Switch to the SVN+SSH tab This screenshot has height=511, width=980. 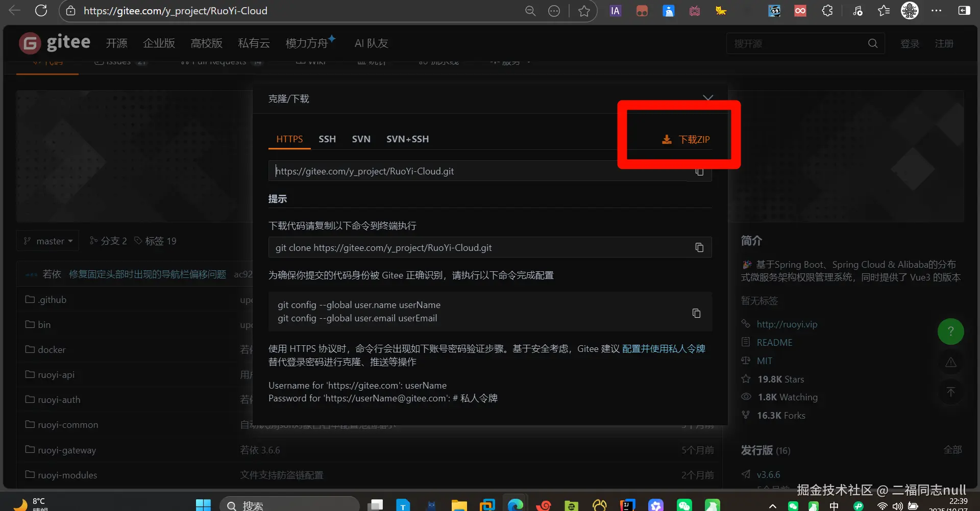coord(407,139)
